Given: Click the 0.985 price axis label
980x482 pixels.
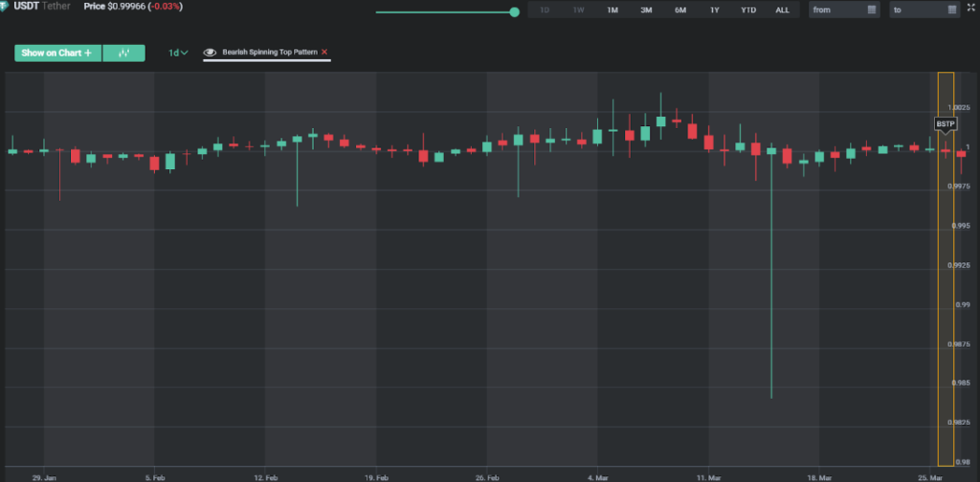Looking at the screenshot, I should point(961,383).
